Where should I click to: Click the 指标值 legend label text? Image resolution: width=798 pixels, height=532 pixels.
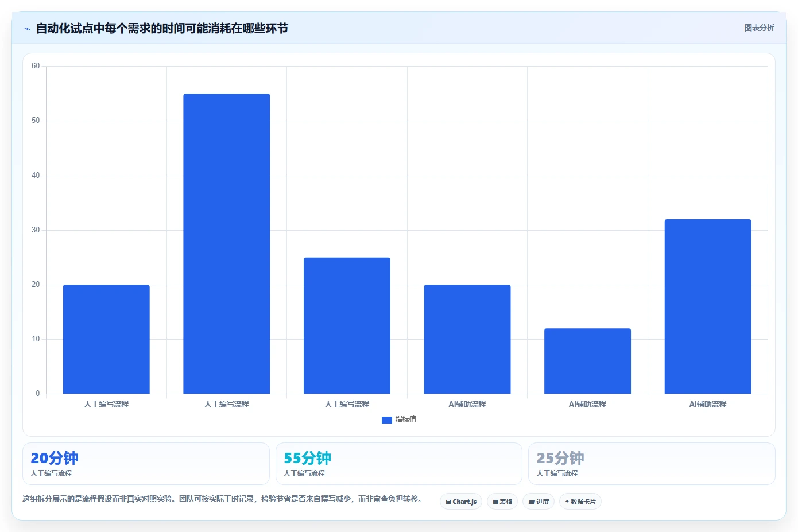click(406, 420)
